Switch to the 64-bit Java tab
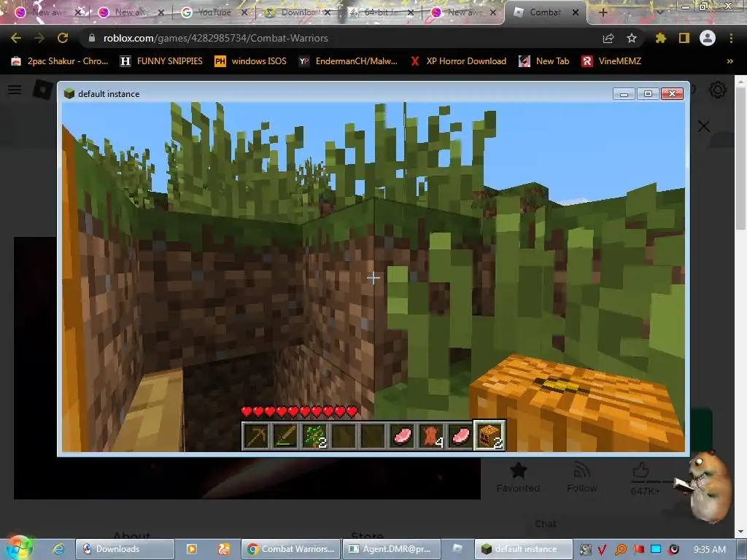This screenshot has height=560, width=747. pos(381,12)
